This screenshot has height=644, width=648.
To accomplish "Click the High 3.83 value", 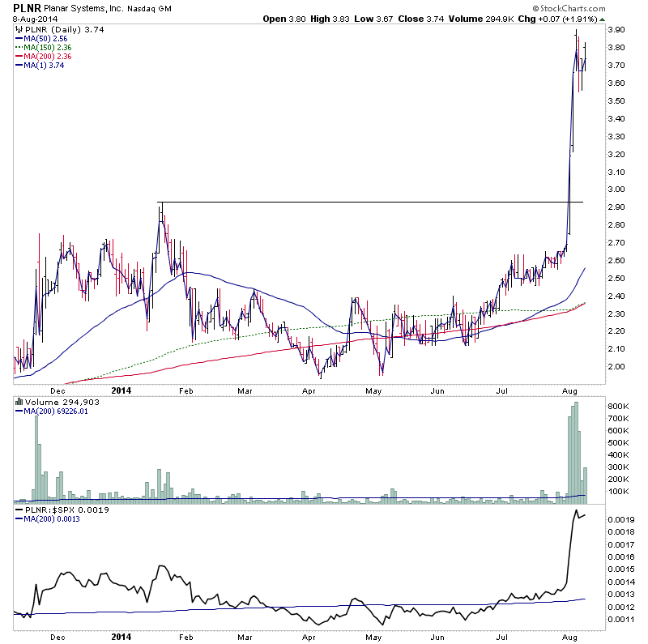I will pos(330,19).
